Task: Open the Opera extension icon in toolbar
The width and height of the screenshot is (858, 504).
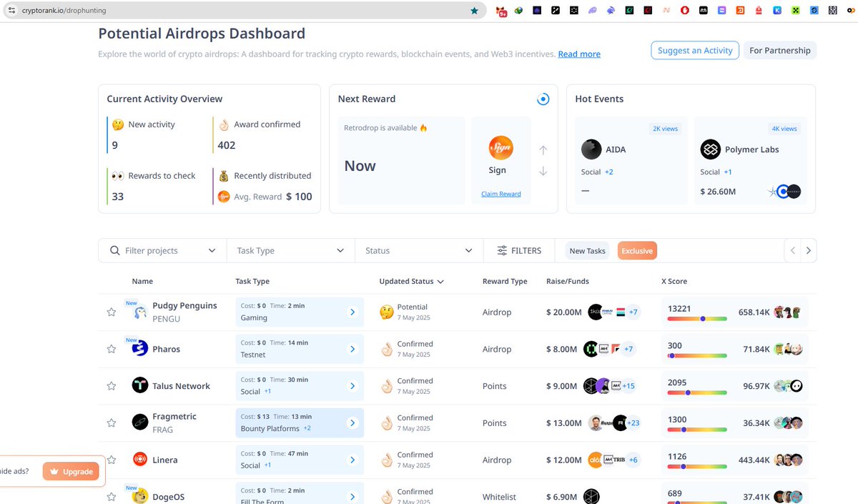Action: tap(685, 11)
